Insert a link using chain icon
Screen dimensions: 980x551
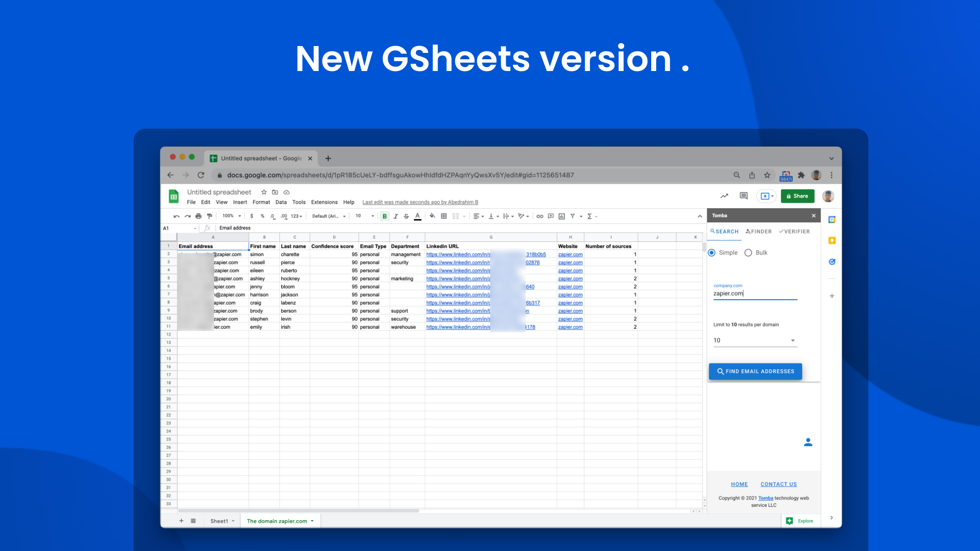tap(539, 216)
